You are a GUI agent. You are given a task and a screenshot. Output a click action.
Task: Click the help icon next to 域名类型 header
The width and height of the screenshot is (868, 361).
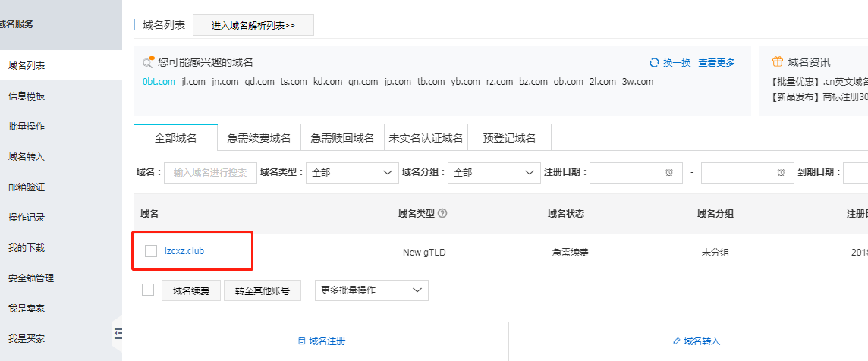tap(442, 213)
